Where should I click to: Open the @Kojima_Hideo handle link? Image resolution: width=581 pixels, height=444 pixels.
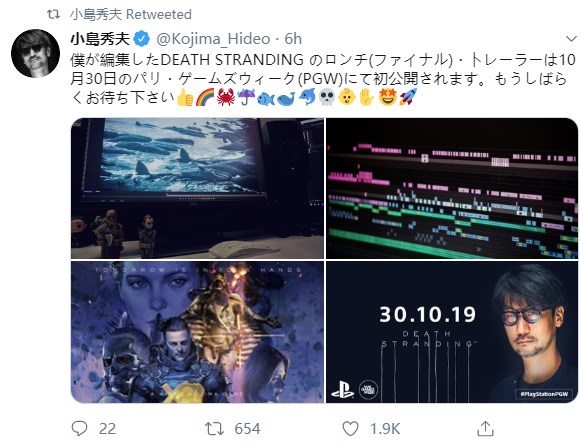(213, 39)
